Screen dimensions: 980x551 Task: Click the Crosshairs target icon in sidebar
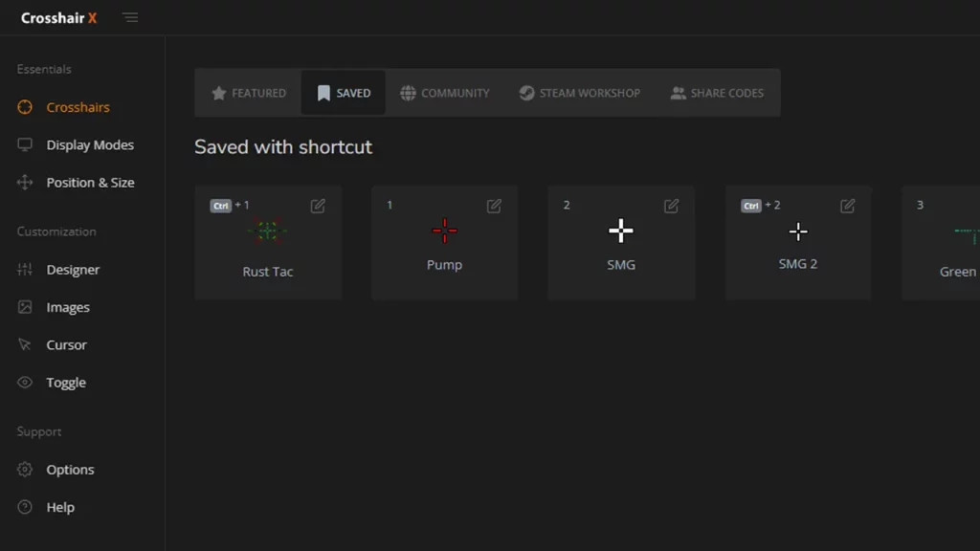(24, 107)
